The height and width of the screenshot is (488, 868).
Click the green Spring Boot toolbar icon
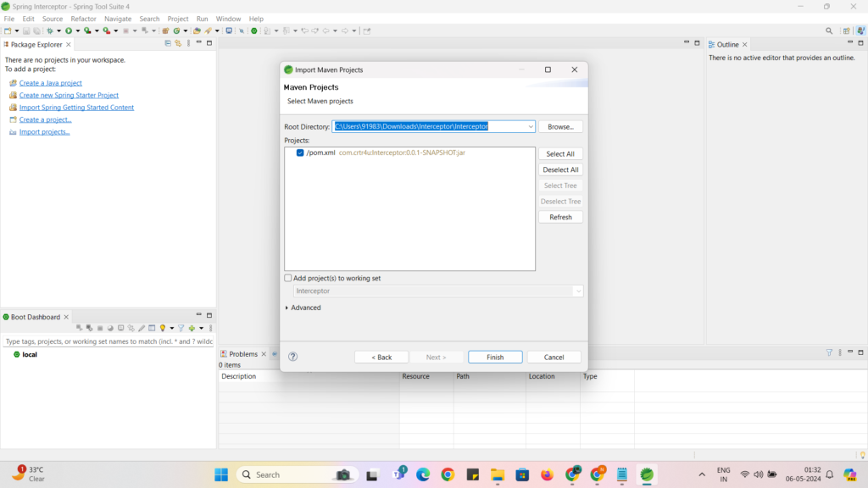pos(254,31)
